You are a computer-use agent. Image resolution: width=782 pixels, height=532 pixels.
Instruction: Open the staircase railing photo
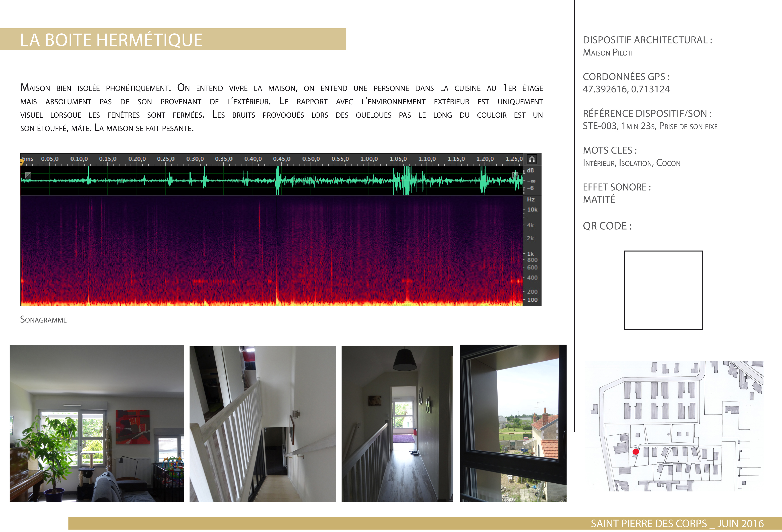click(x=263, y=424)
